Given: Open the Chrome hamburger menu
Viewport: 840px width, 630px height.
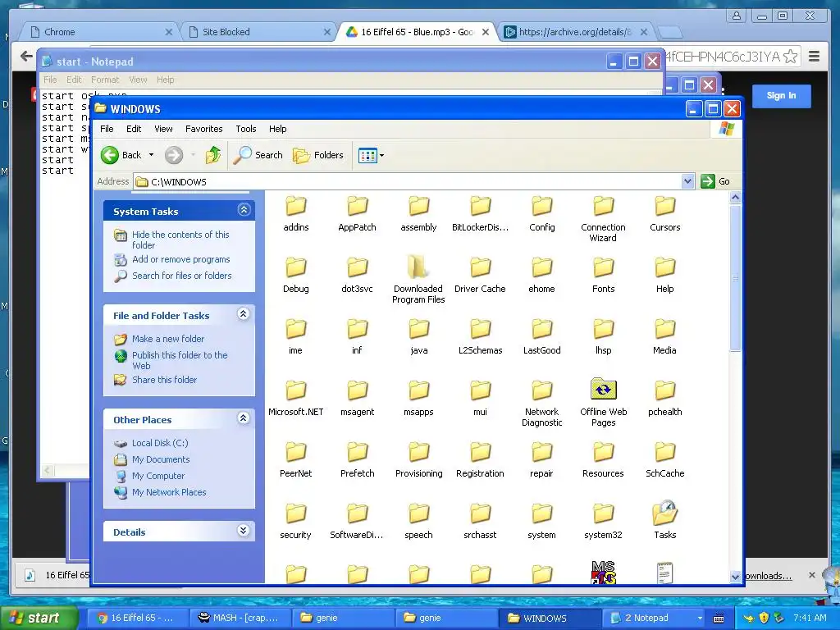Looking at the screenshot, I should [x=815, y=57].
